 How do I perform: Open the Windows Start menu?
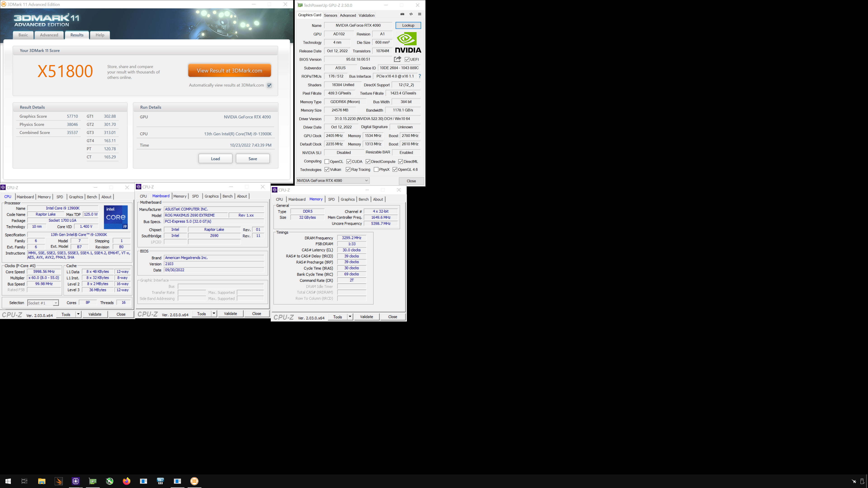(x=8, y=481)
